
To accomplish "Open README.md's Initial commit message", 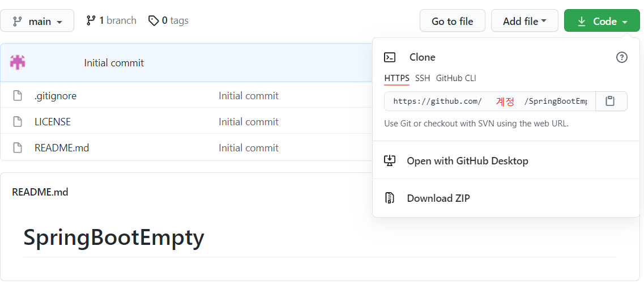I will click(249, 147).
